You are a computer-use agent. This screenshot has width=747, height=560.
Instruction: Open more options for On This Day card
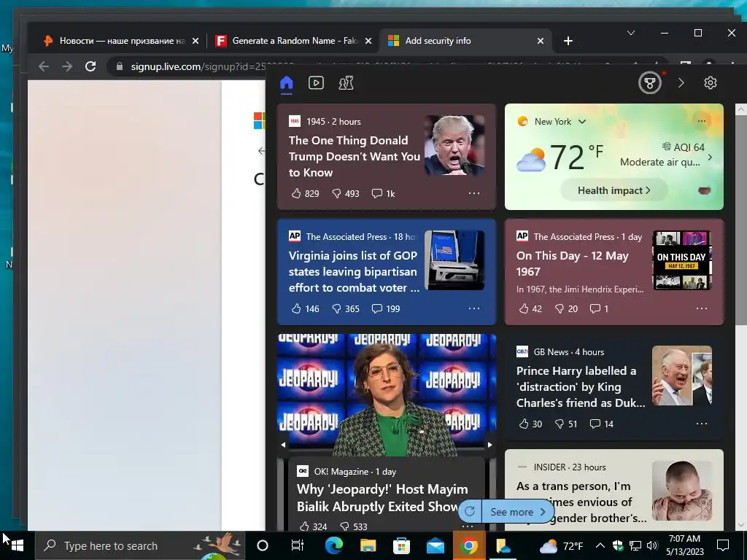[702, 308]
